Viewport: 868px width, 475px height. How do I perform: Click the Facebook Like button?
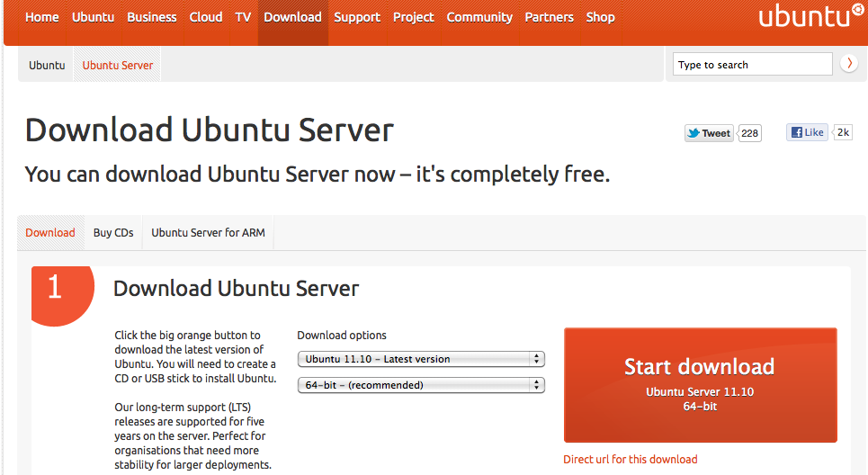coord(807,132)
